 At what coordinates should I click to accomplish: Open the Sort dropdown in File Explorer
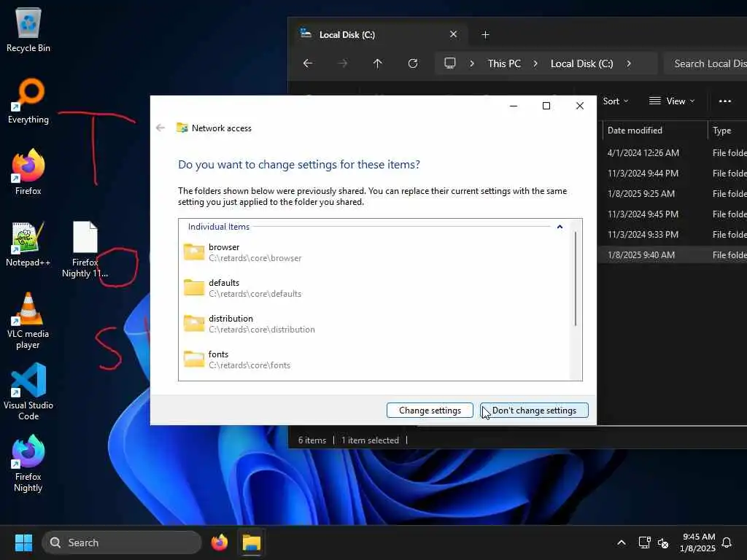(x=616, y=101)
